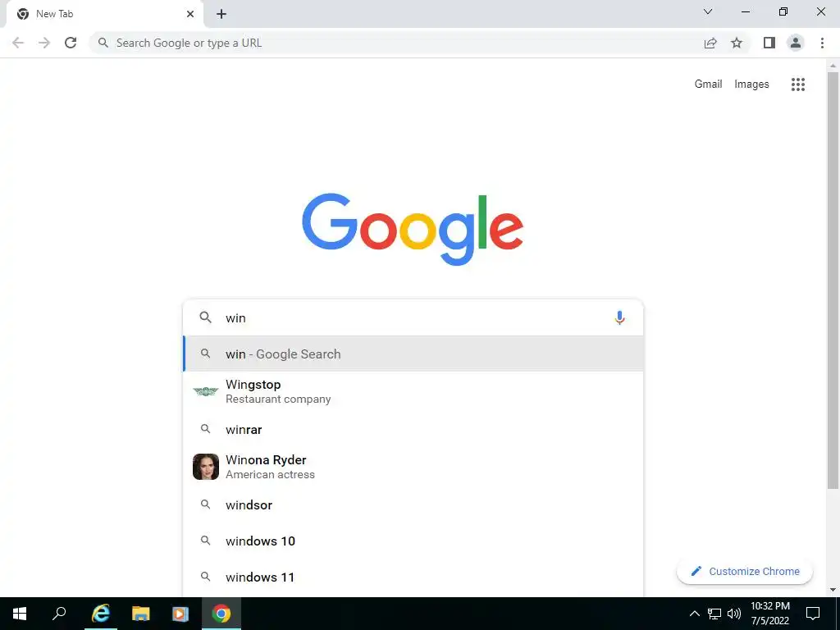Reload the page with refresh icon
840x630 pixels.
tap(71, 43)
